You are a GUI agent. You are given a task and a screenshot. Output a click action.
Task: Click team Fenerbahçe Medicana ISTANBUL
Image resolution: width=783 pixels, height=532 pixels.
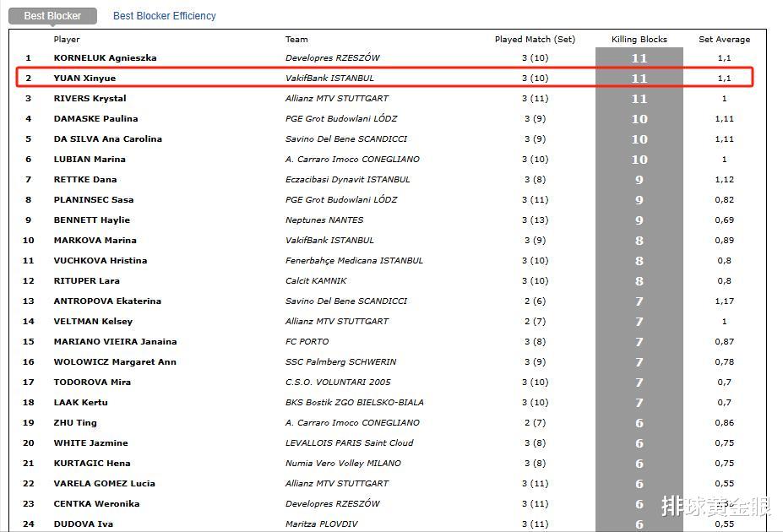pyautogui.click(x=354, y=260)
